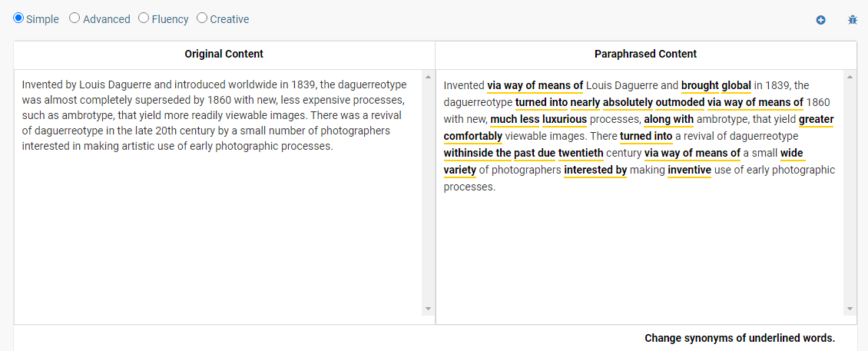Click underlined word "luxurious" to change synonym
The width and height of the screenshot is (868, 351).
tap(564, 119)
